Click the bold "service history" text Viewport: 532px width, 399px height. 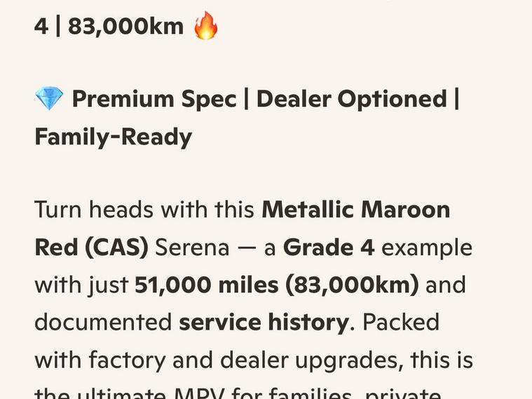[x=264, y=323]
